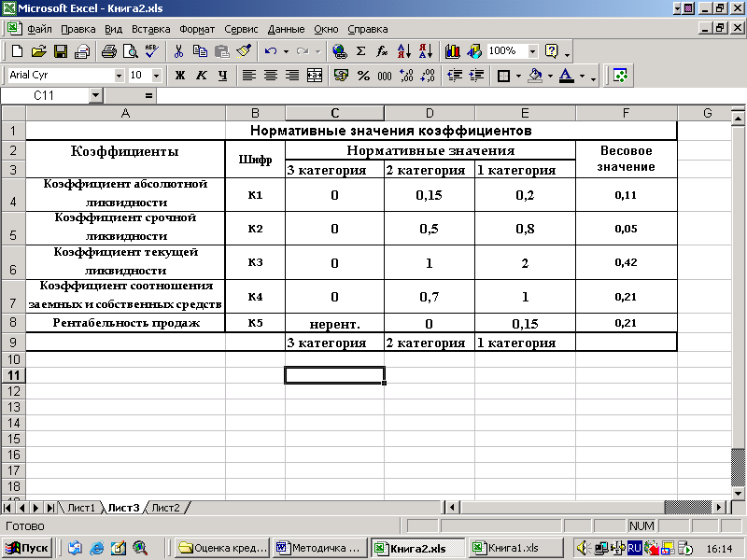Image resolution: width=747 pixels, height=560 pixels.
Task: Insert a hyperlink with the globe icon
Action: [339, 51]
